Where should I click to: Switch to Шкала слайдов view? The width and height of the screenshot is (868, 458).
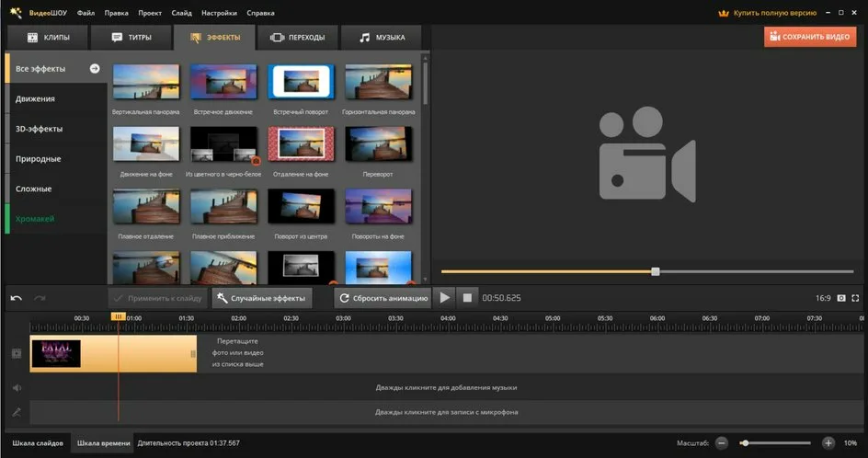(38, 443)
